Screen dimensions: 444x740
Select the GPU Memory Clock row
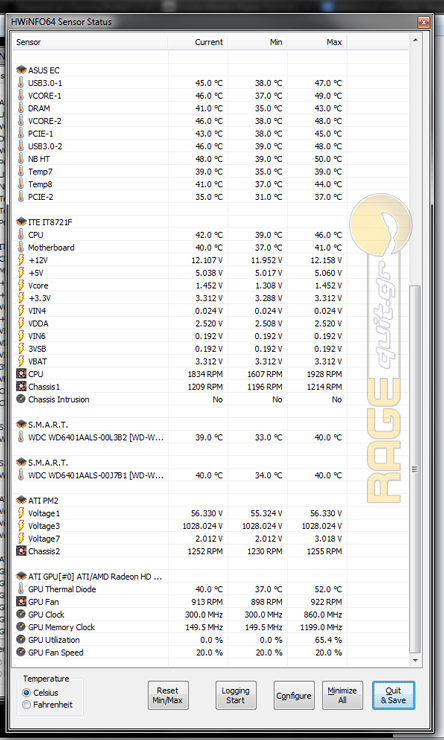[x=180, y=627]
